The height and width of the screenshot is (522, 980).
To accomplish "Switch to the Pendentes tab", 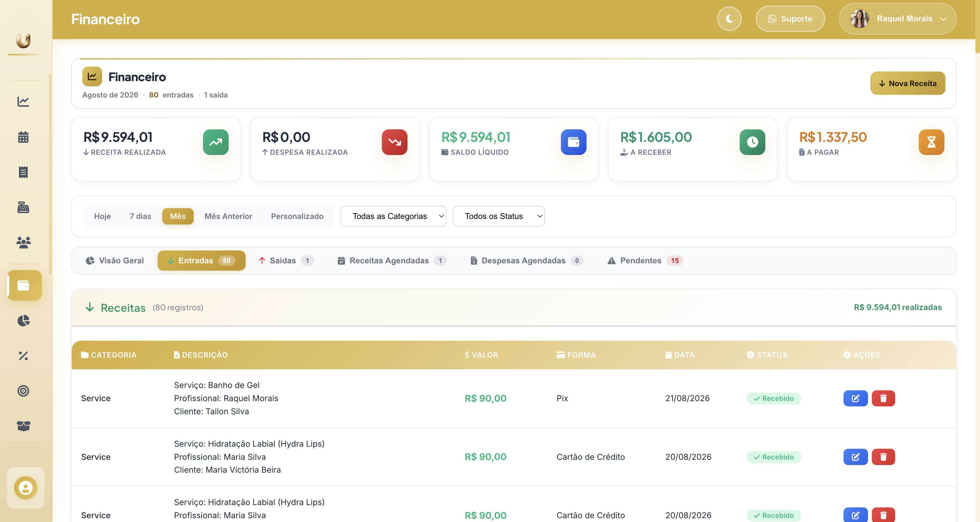I will (645, 260).
